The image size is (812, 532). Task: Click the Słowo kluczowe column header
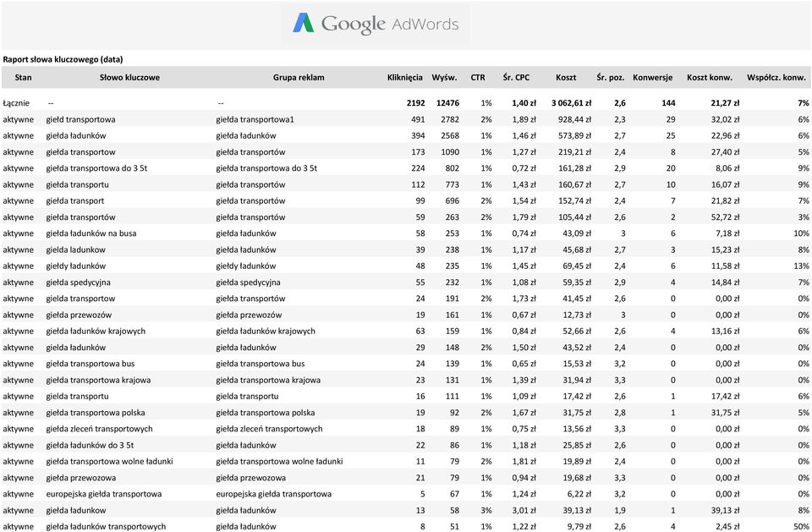click(129, 78)
